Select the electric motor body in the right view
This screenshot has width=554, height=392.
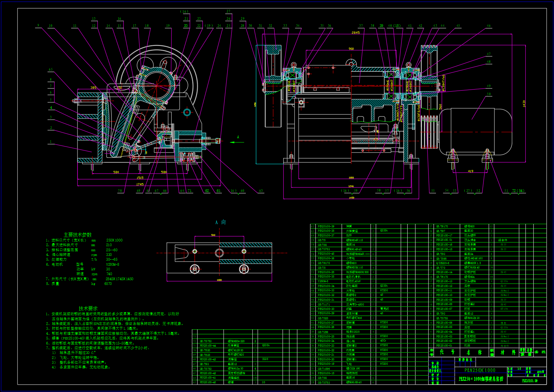[x=476, y=132]
